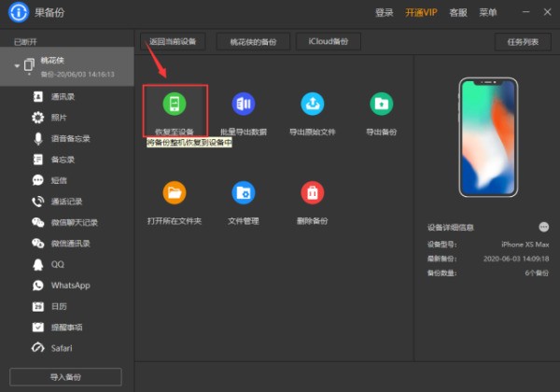Open the 任务列表 task list button
The image size is (560, 392).
(524, 42)
